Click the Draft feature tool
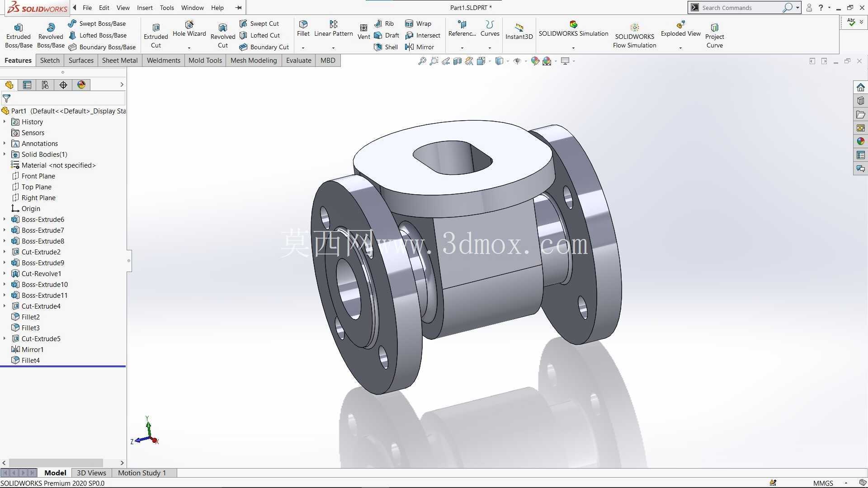 387,35
